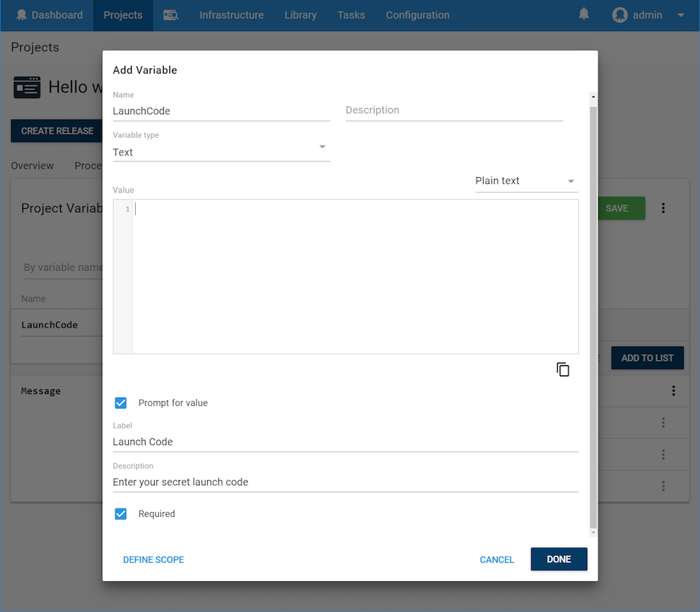This screenshot has width=700, height=612.
Task: Click the Label field with Launch Code
Action: 346,442
